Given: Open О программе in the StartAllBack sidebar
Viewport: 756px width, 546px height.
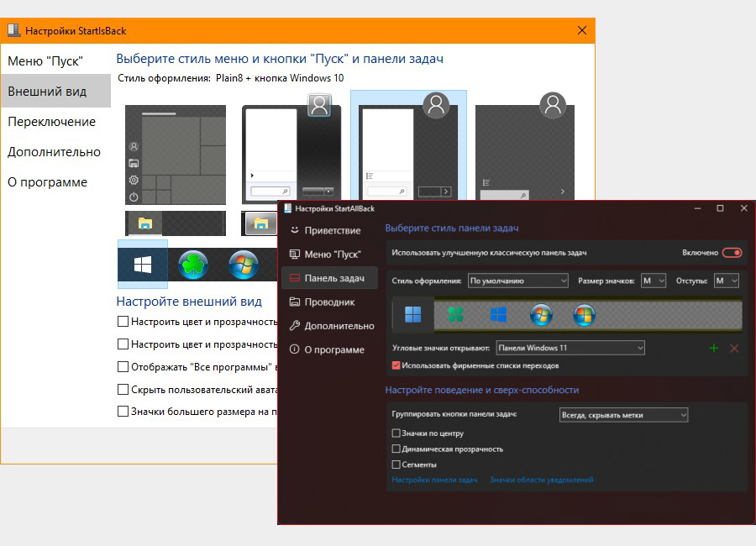Looking at the screenshot, I should [x=329, y=349].
